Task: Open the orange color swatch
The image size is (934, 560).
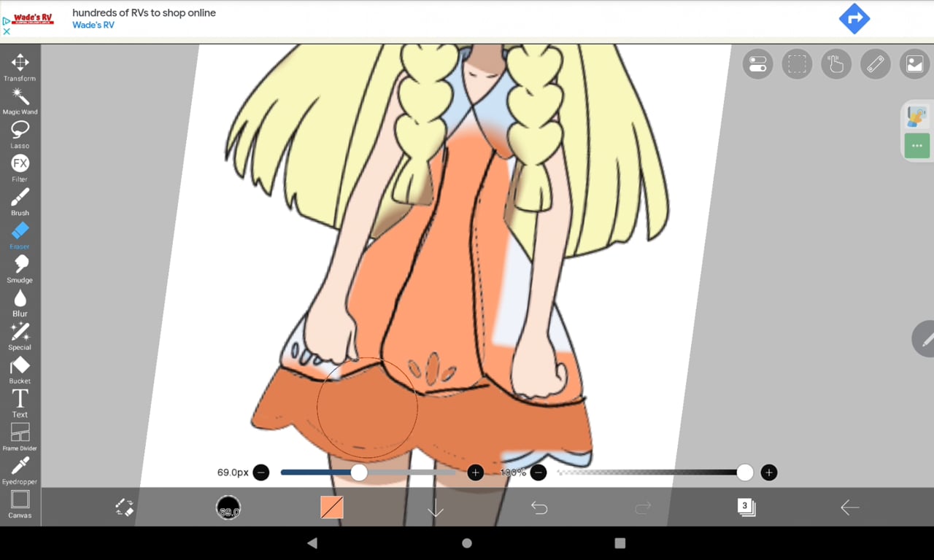Action: tap(332, 507)
